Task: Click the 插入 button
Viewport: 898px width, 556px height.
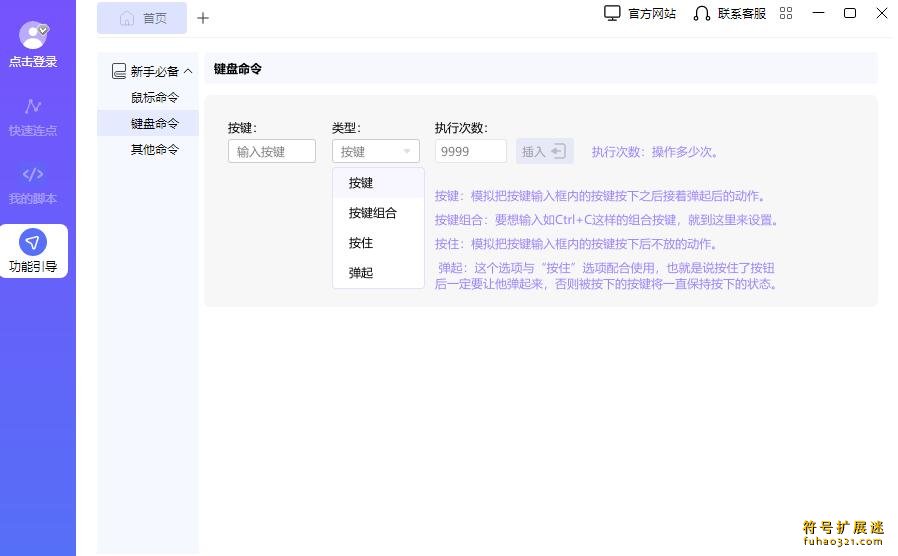Action: 545,151
